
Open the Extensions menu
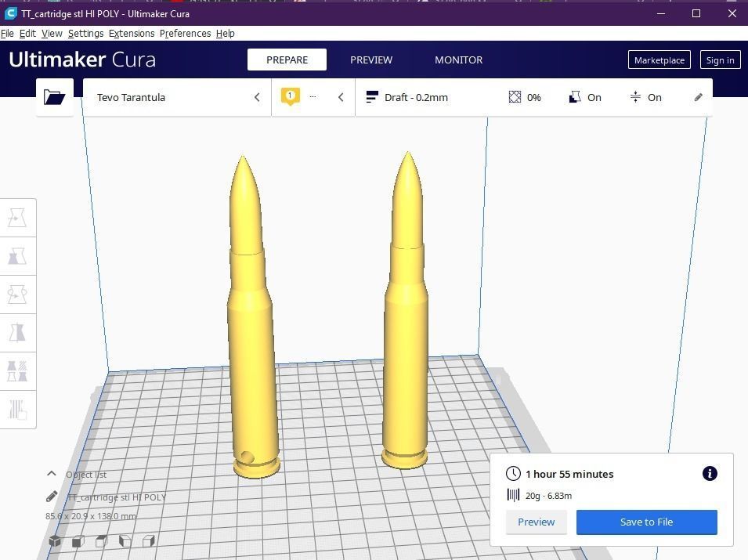pos(132,34)
